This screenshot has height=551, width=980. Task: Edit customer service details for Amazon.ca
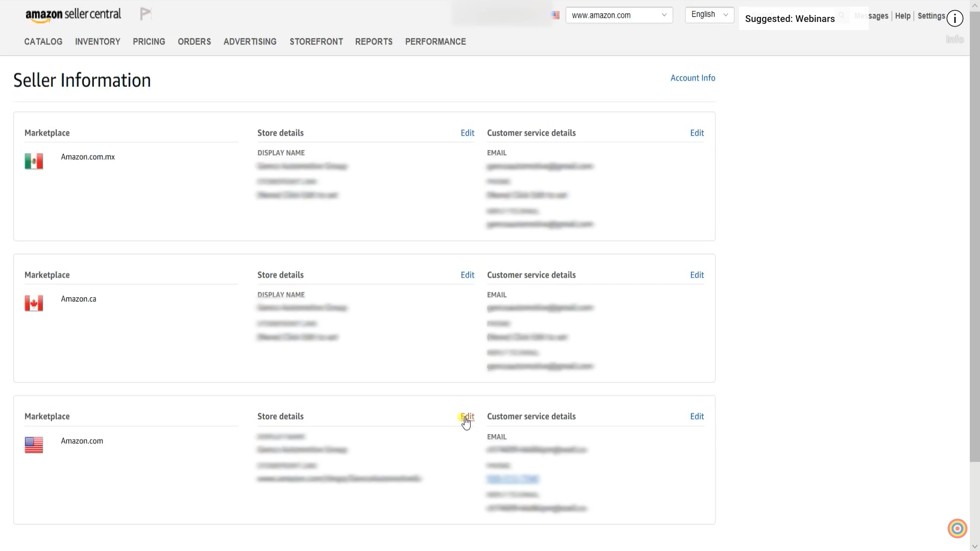click(x=697, y=275)
